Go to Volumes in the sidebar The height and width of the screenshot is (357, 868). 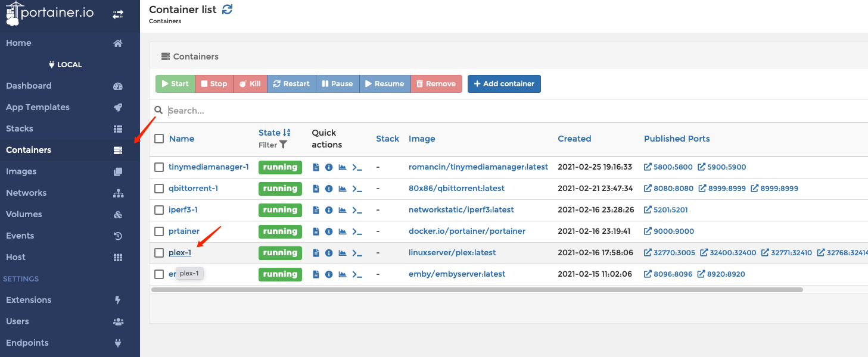(24, 214)
